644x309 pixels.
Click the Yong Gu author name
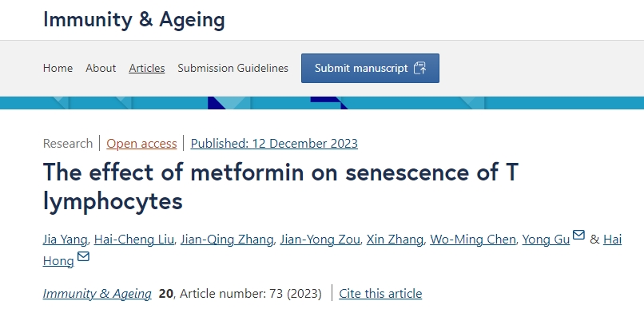coord(546,240)
